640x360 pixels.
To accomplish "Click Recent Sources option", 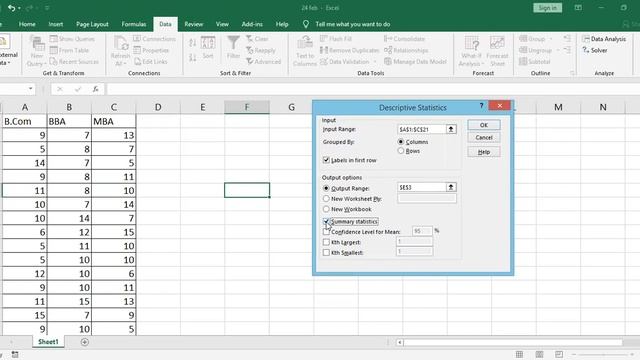I will (74, 62).
